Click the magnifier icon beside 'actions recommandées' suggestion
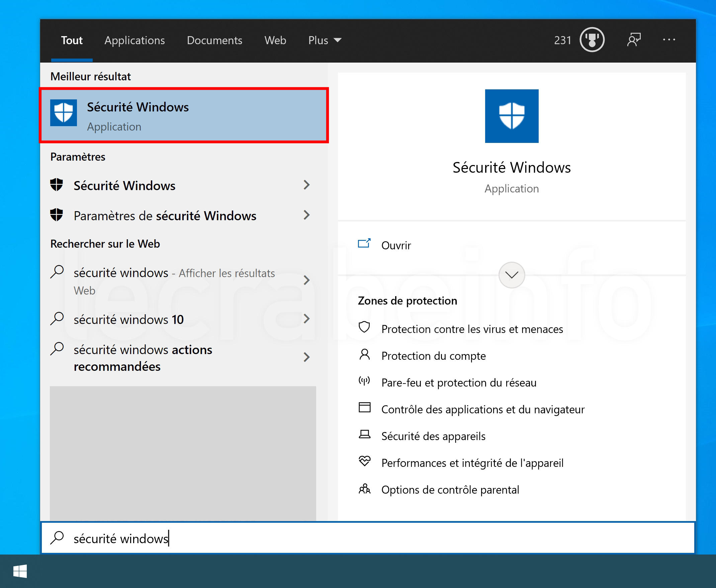Screen dimensions: 716x588 [x=57, y=349]
